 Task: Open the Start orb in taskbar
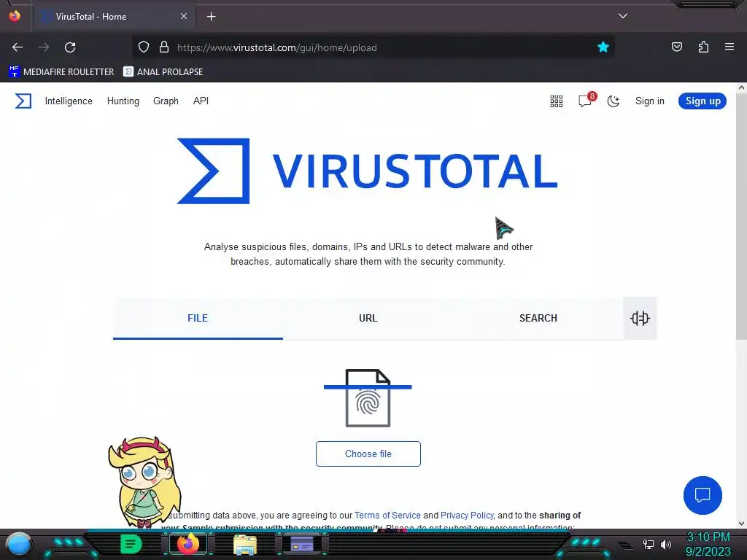tap(18, 544)
